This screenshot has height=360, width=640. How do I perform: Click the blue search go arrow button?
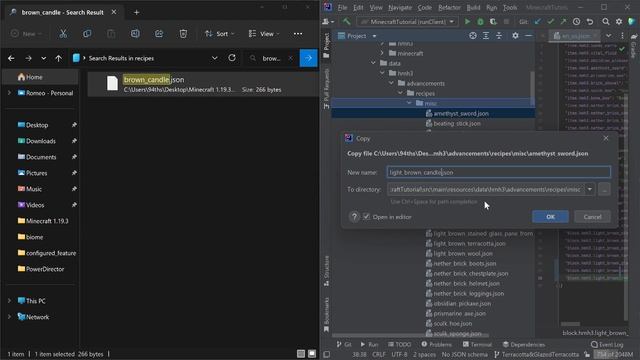click(309, 58)
